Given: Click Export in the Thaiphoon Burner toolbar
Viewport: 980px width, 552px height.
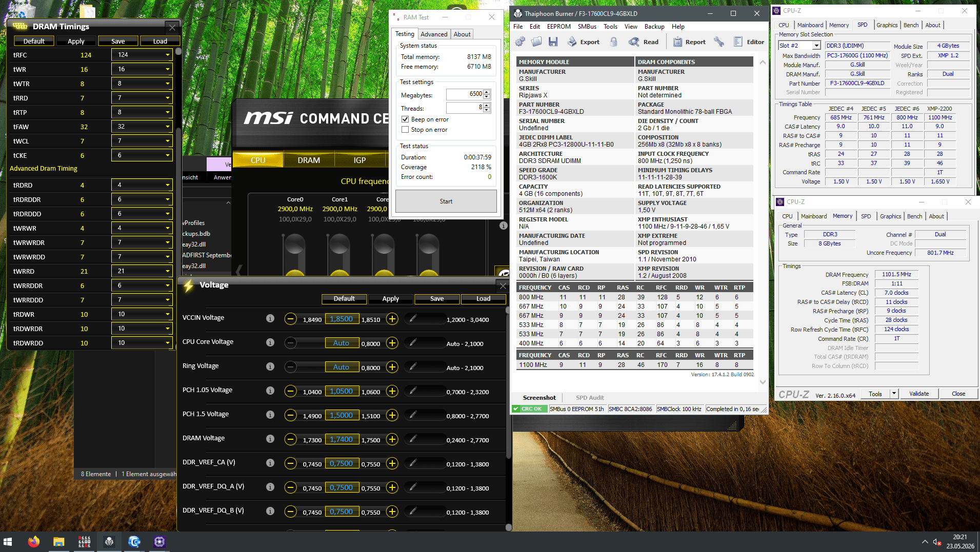Looking at the screenshot, I should (584, 42).
